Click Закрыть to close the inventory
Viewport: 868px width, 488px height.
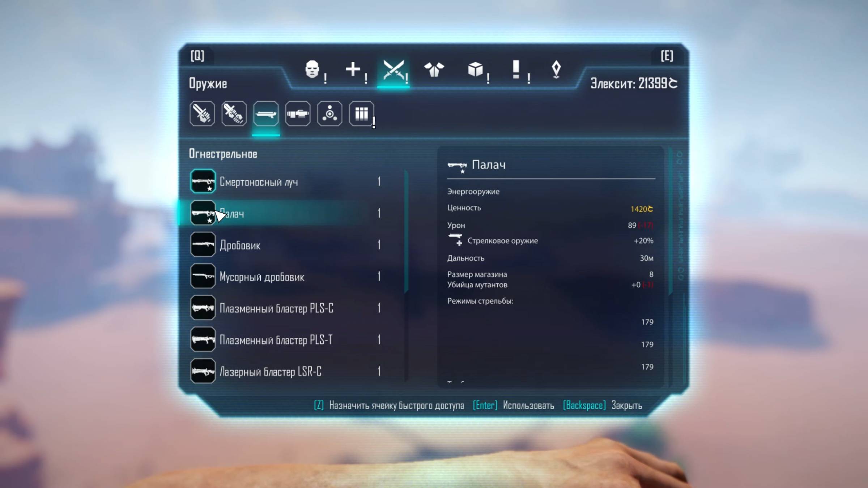626,406
